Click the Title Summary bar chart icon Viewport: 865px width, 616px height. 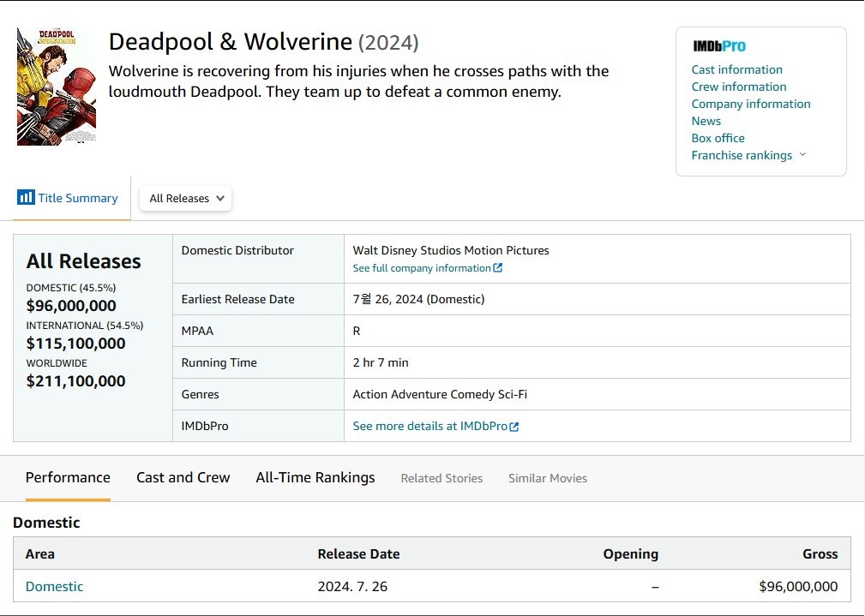[x=26, y=198]
